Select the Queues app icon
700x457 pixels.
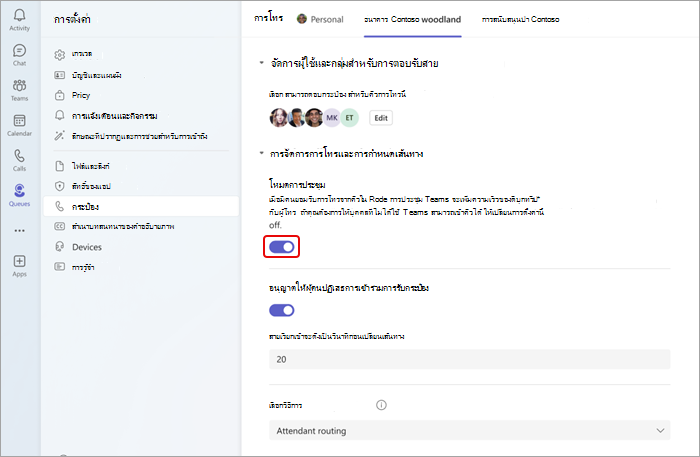pos(19,191)
